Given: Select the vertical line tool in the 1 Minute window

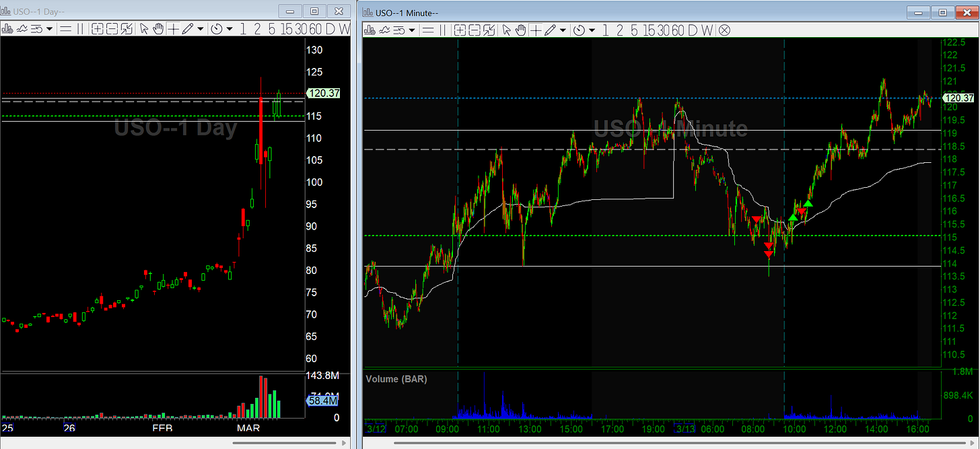Looking at the screenshot, I should [443, 29].
